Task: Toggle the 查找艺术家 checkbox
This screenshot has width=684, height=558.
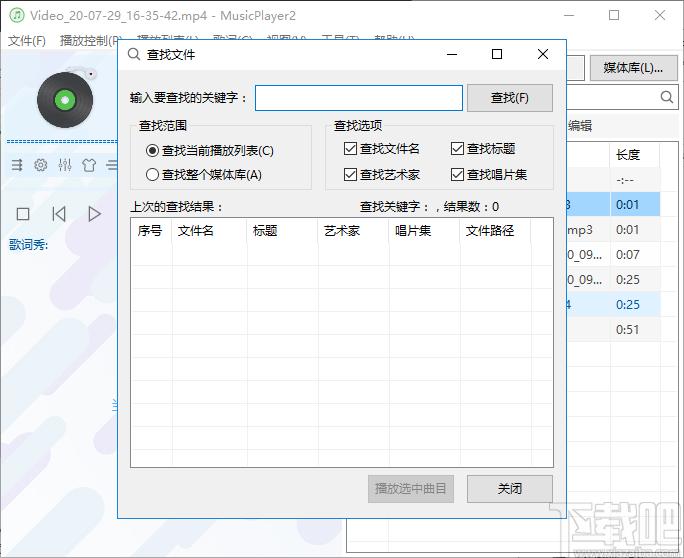Action: (350, 175)
